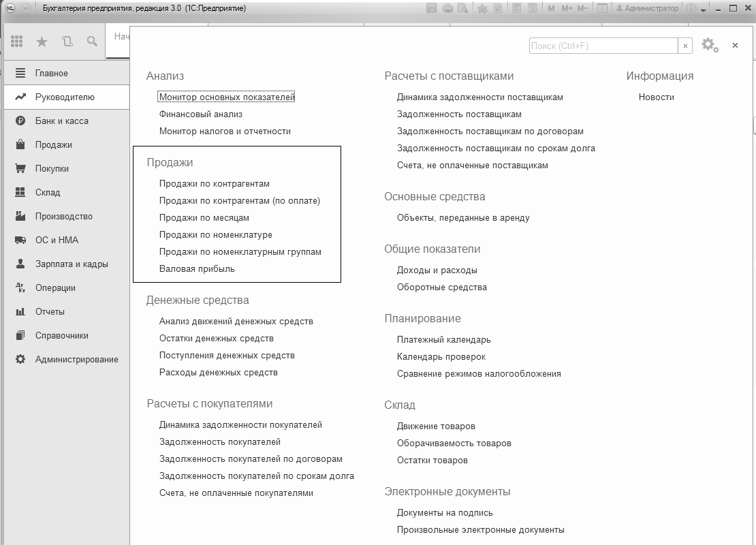Open the 1C main menu logo icon

10,8
